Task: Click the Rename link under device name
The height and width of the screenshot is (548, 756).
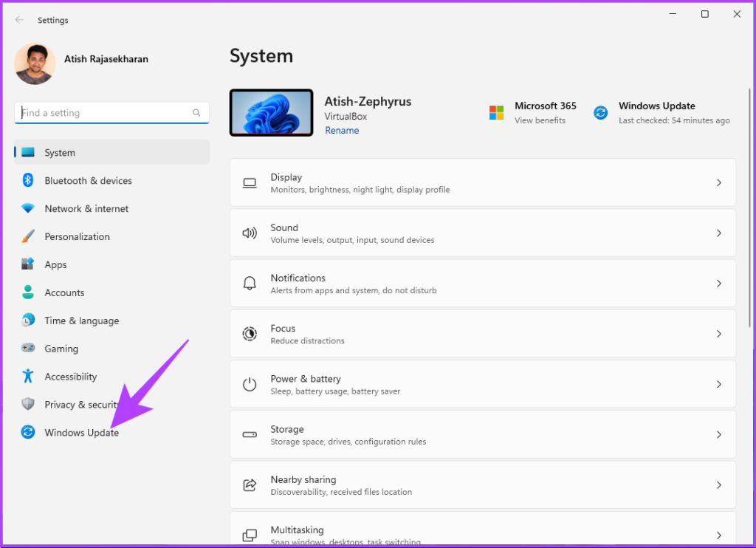Action: coord(342,131)
